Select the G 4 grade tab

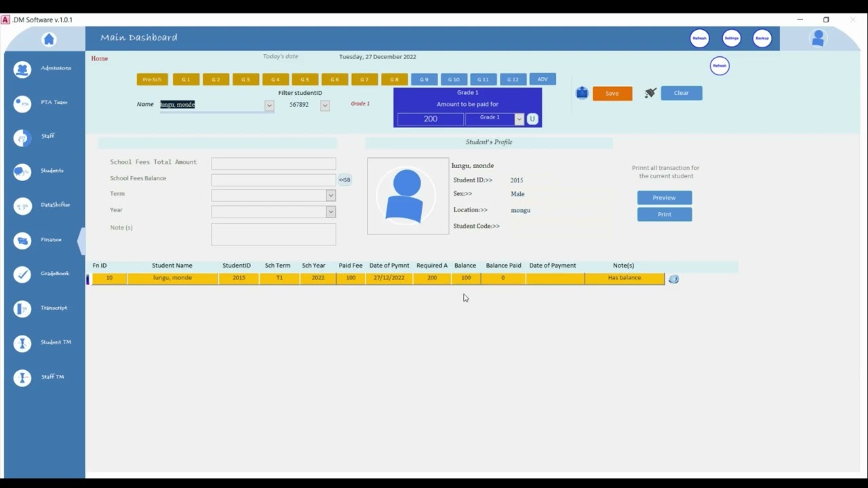275,79
